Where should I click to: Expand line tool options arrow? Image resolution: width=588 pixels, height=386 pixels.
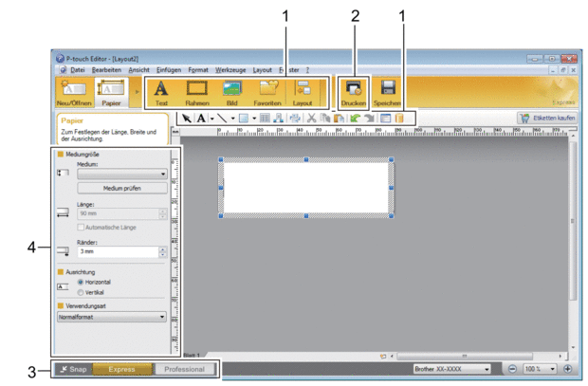coord(233,119)
